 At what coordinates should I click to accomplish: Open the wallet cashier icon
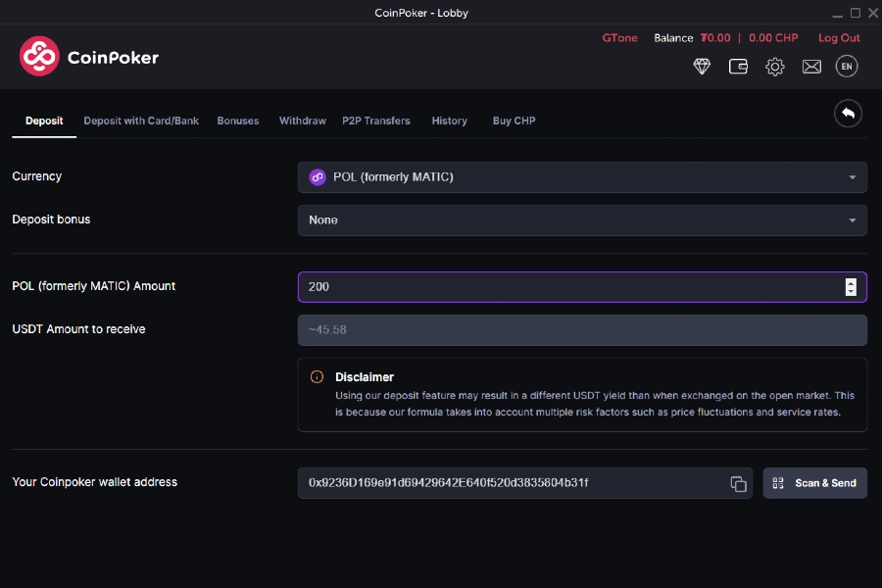pos(738,67)
